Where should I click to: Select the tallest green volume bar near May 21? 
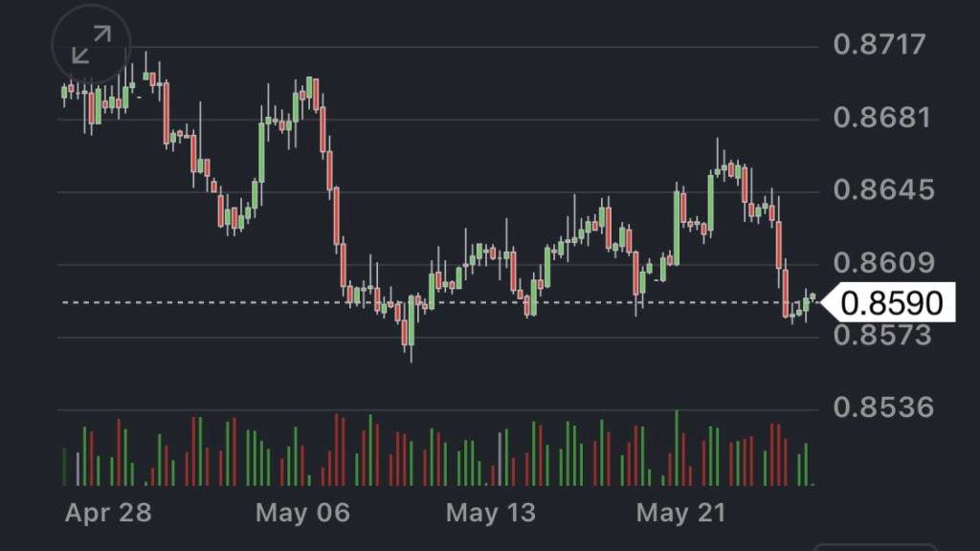tap(677, 448)
